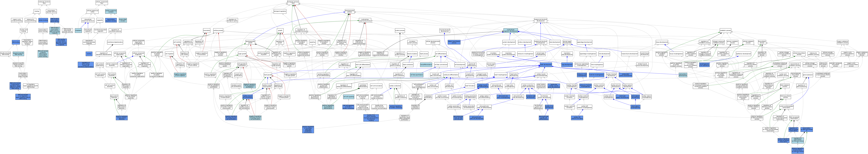Image resolution: width=868 pixels, height=154 pixels.
Task: Select the "nucleic acid binding" node
Action: (x=24, y=31)
